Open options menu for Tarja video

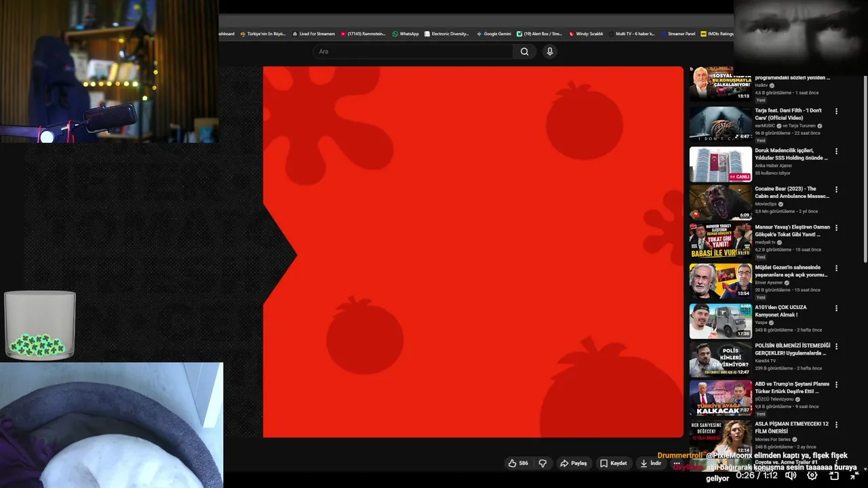point(836,111)
